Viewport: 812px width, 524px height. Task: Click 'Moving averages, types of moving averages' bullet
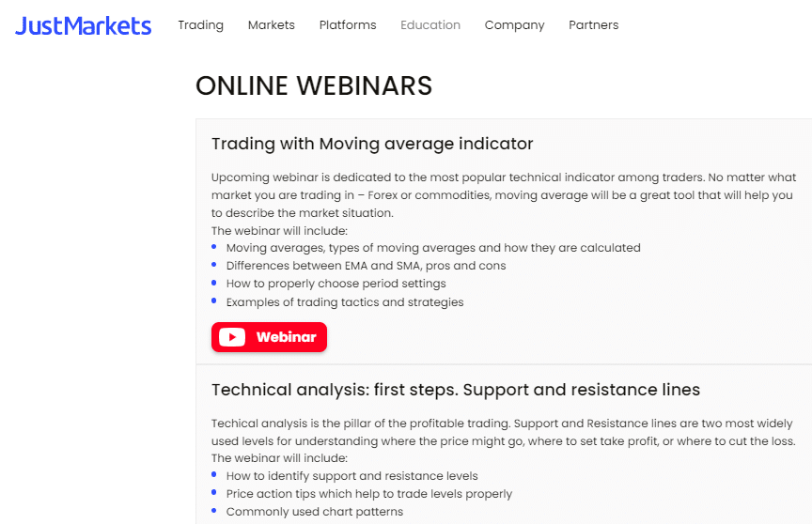coord(433,248)
